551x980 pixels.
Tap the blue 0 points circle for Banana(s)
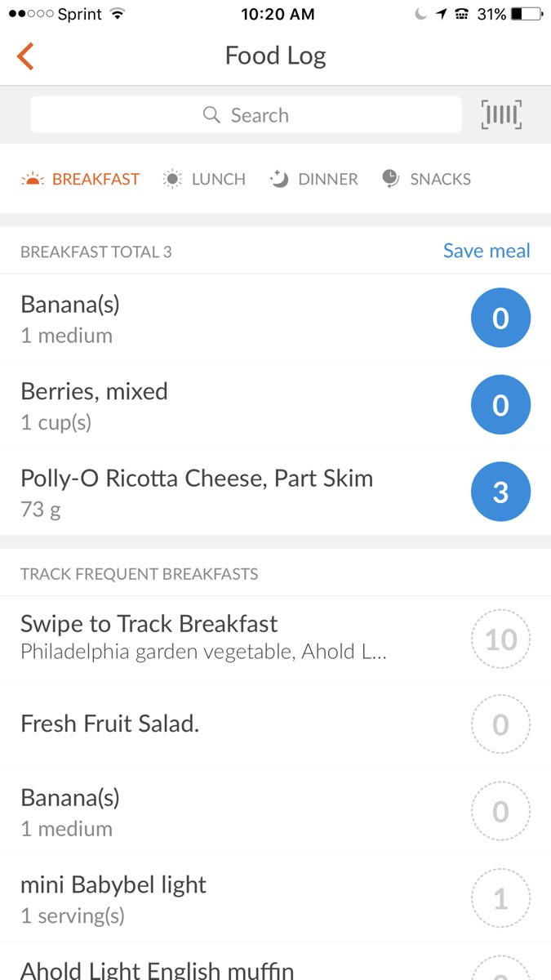click(500, 318)
